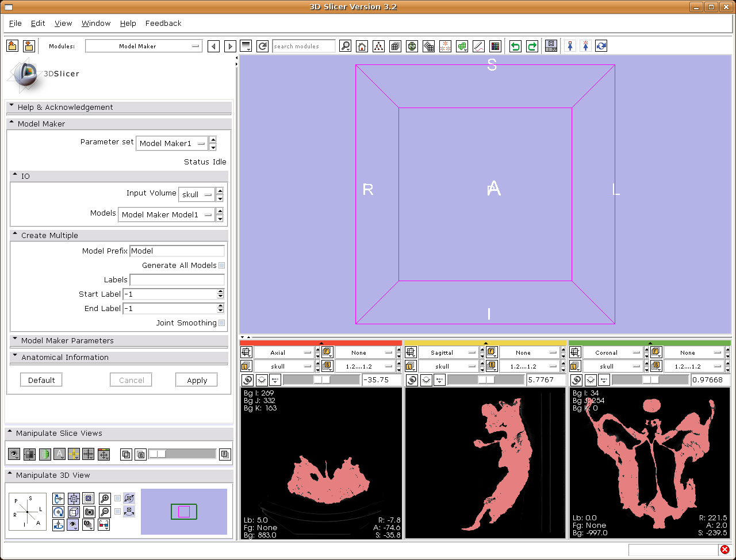Click the Labels input field
Screen dimensions: 736x560
pos(177,280)
